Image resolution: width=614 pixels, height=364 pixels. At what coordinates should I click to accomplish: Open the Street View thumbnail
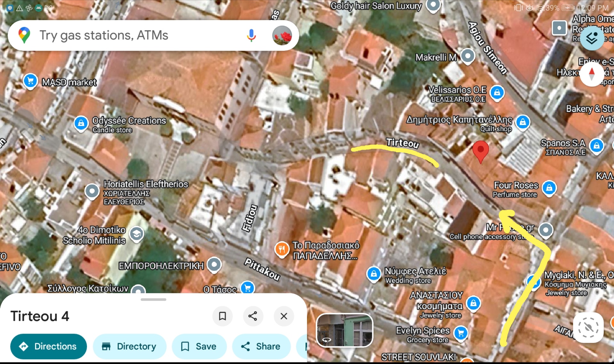tap(344, 330)
